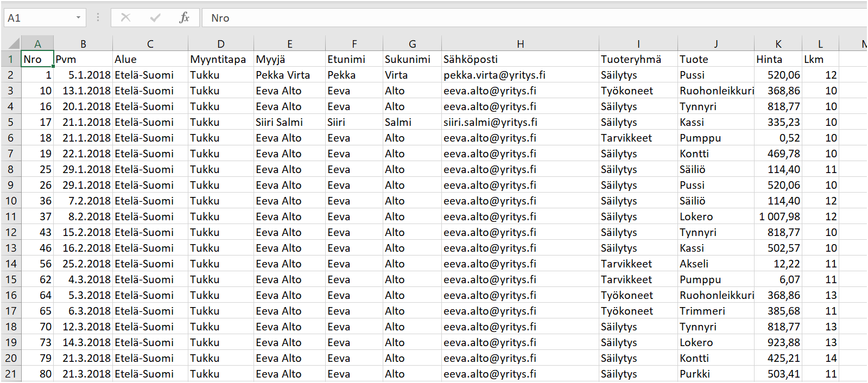
Task: Click the Tuoteryhmä header cell
Action: point(638,59)
